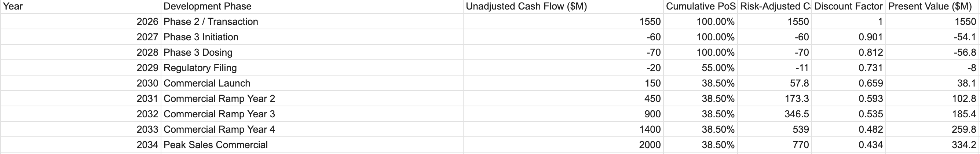Click the Present Value ($M) header
Image resolution: width=980 pixels, height=154 pixels.
pos(932,7)
